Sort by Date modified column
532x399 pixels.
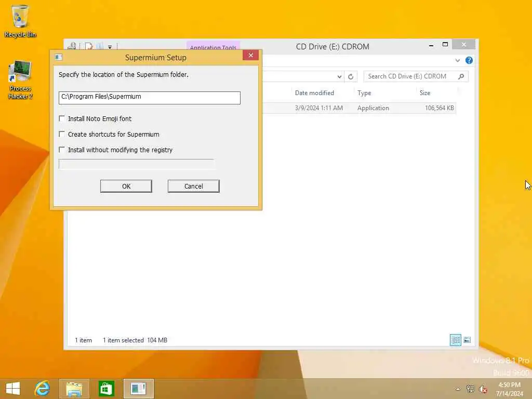coord(314,92)
